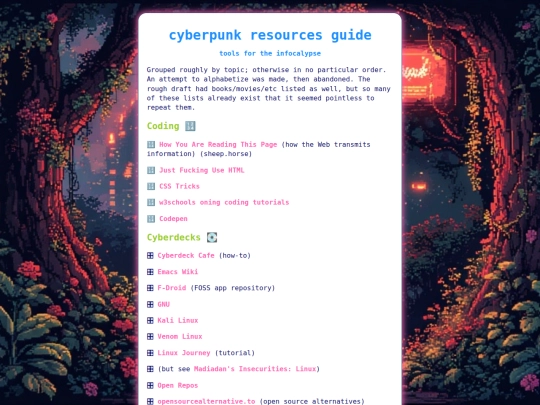Click the number emoji beside Coding heading
The height and width of the screenshot is (405, 540).
[190, 126]
